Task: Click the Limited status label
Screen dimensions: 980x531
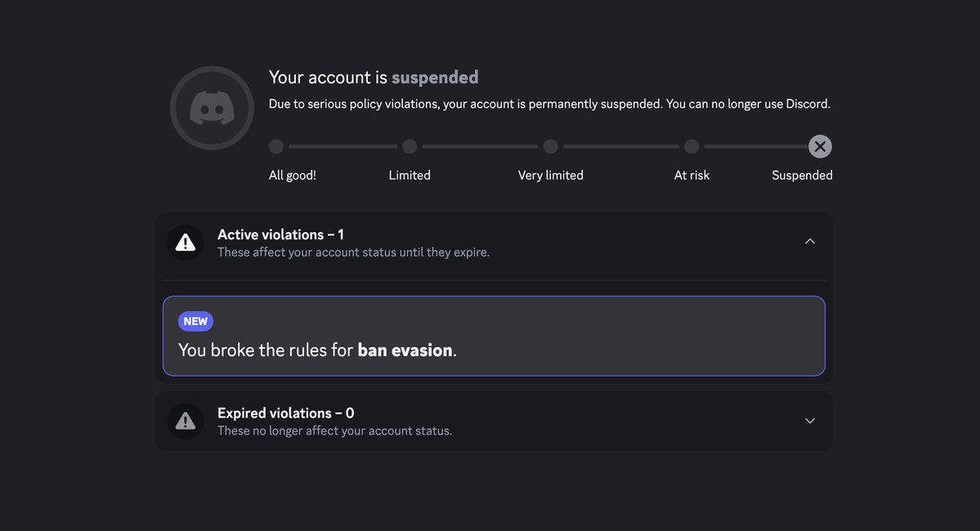Action: [x=409, y=176]
